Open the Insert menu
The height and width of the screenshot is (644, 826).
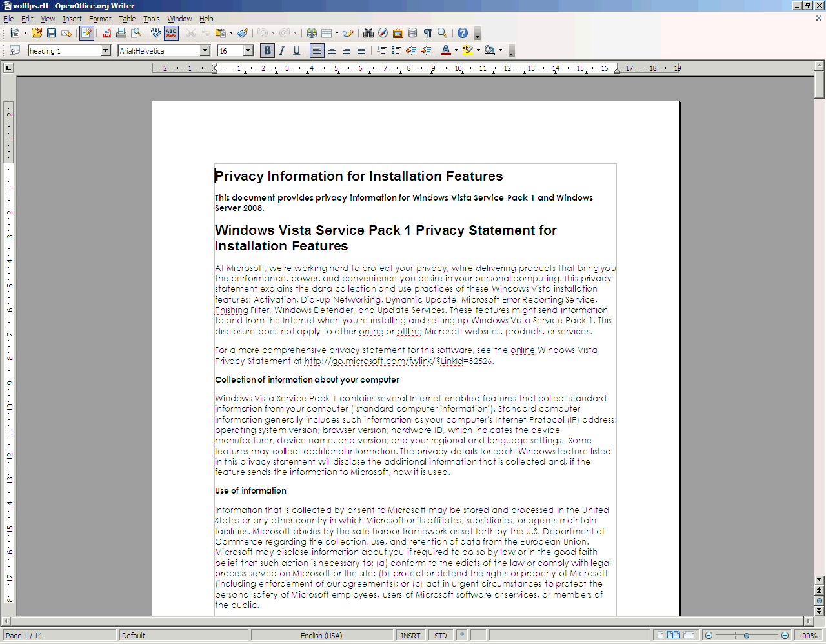72,19
